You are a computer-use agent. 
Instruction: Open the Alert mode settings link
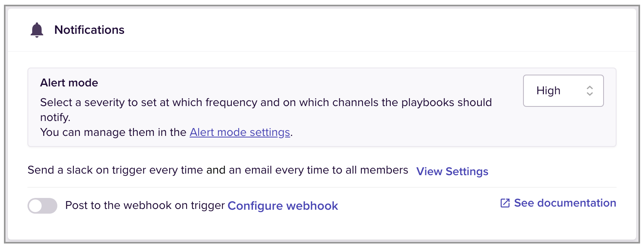coord(240,132)
